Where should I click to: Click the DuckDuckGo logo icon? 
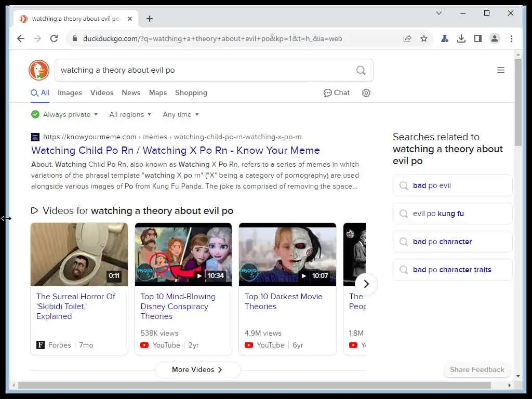click(x=39, y=70)
